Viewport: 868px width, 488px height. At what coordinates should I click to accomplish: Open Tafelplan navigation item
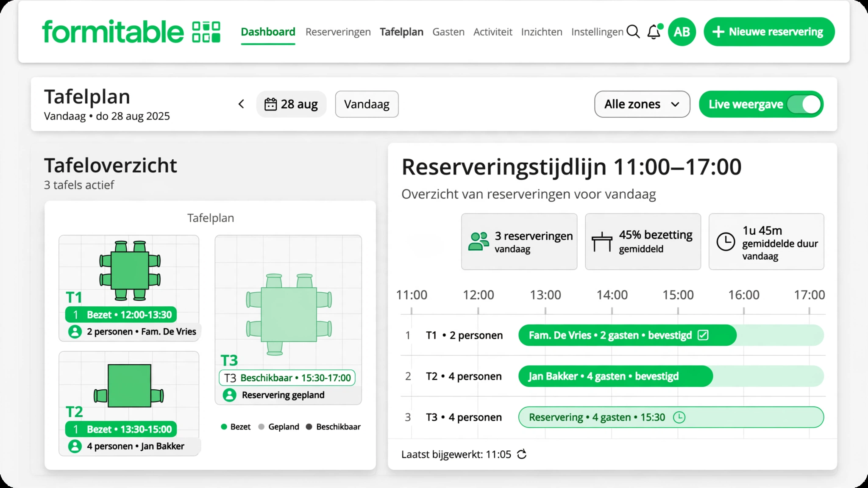tap(401, 32)
